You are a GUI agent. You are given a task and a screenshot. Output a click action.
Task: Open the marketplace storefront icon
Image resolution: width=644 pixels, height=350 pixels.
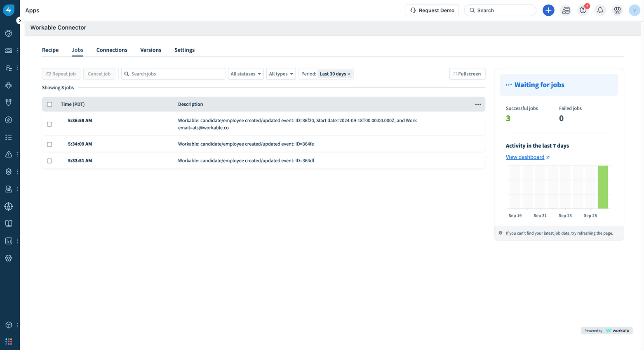point(617,10)
